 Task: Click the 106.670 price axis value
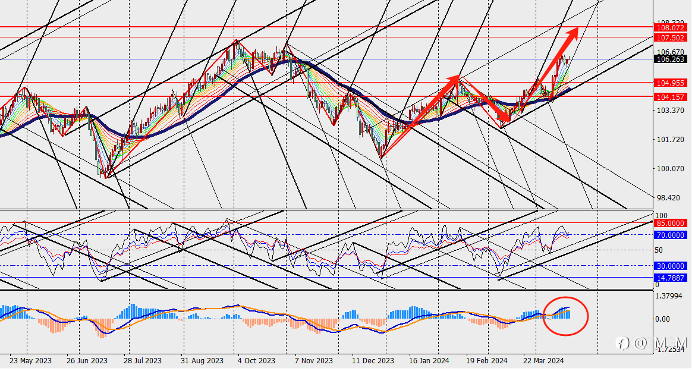670,52
